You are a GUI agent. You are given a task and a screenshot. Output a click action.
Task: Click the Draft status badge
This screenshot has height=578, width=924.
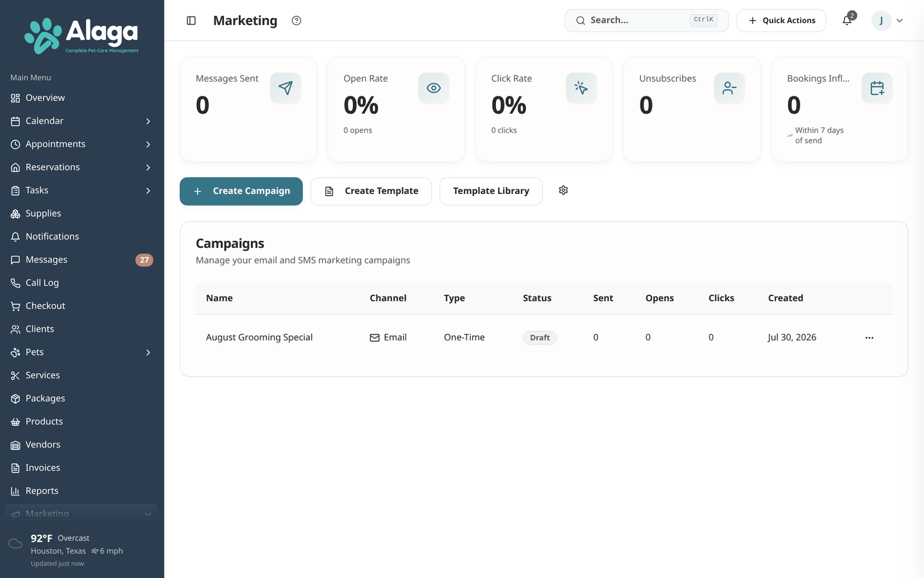click(x=540, y=338)
